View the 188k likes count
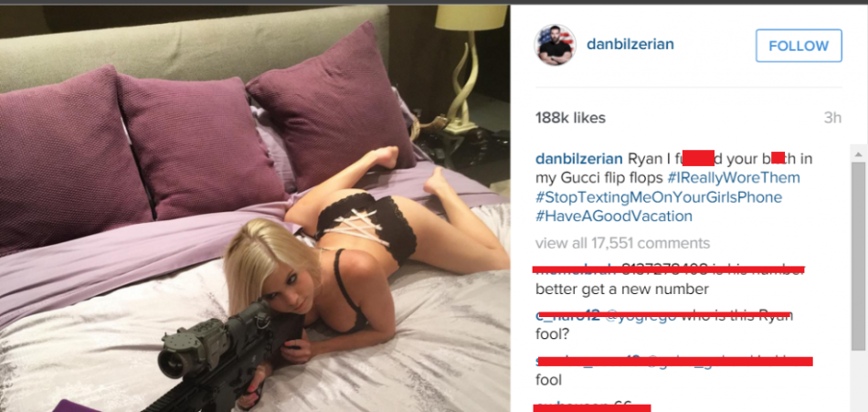This screenshot has width=868, height=412. 570,118
